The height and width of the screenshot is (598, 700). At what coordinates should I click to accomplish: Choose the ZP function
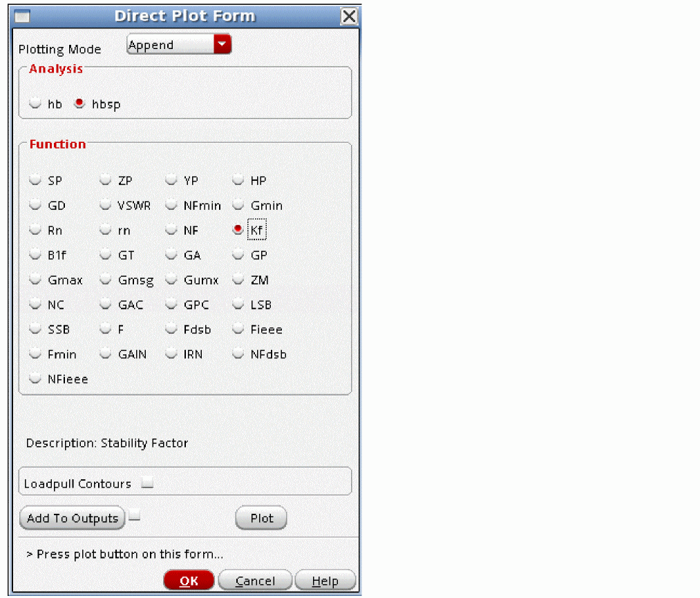(x=105, y=180)
